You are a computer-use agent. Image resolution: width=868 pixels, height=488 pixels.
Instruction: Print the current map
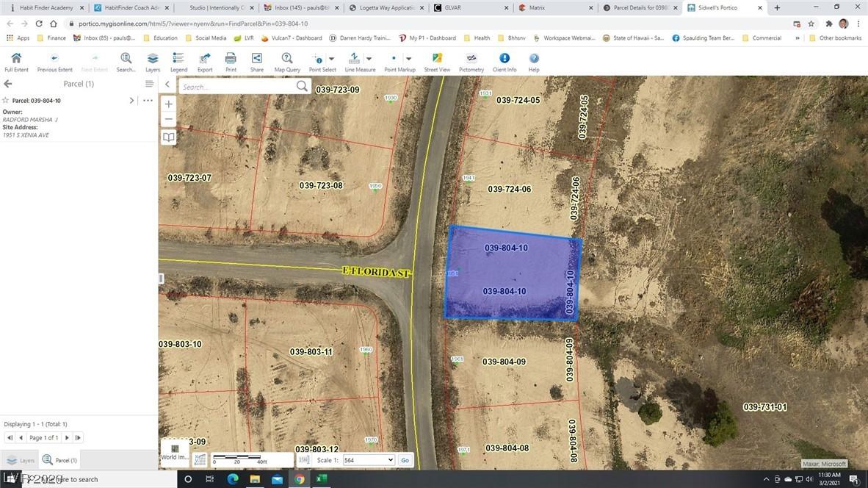231,62
